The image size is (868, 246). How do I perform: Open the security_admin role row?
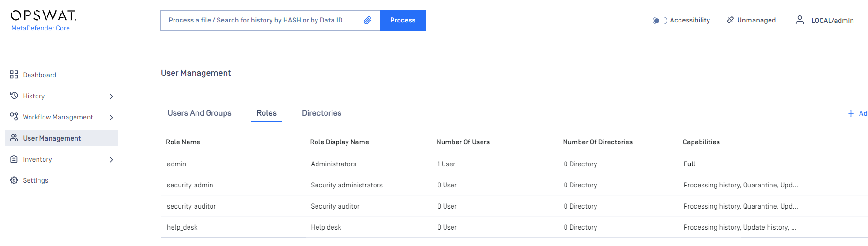[514, 185]
